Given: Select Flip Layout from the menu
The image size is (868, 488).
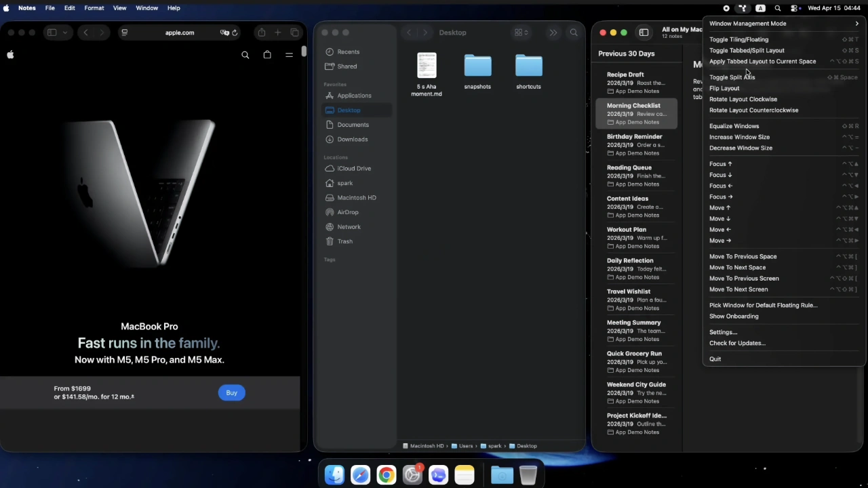Looking at the screenshot, I should 783,88.
